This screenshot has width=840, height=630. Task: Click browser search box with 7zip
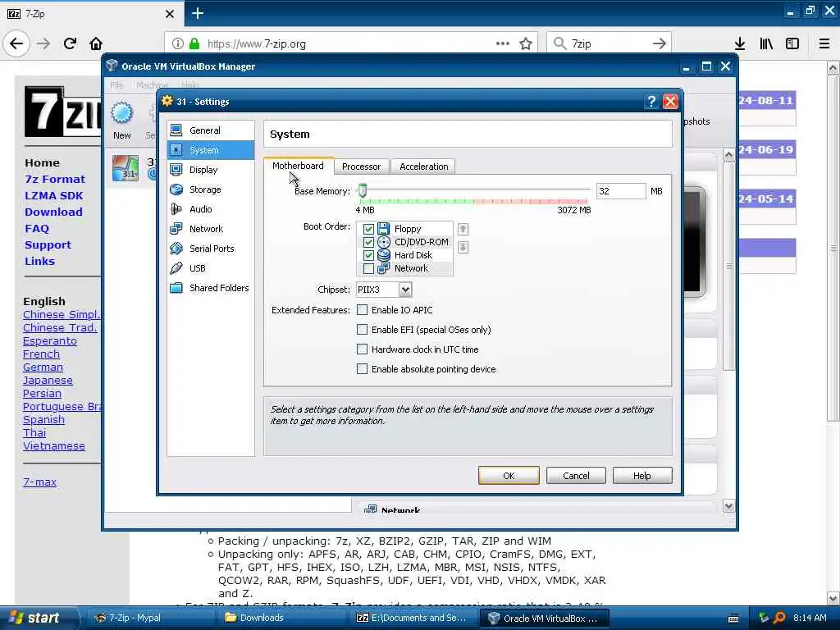(x=609, y=44)
